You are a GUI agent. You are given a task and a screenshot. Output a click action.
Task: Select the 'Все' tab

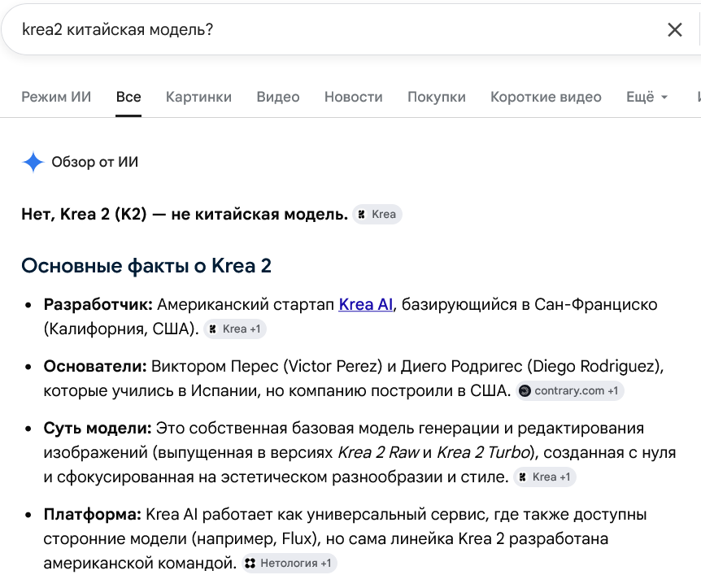coord(128,97)
